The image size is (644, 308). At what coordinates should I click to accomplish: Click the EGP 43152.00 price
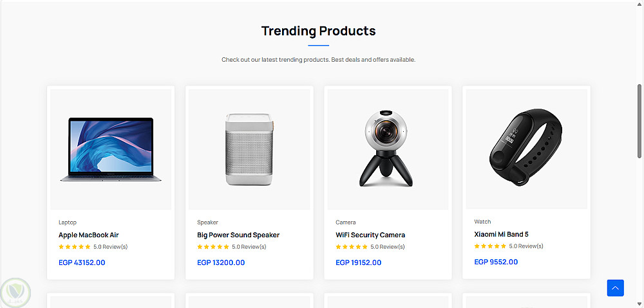tap(82, 262)
